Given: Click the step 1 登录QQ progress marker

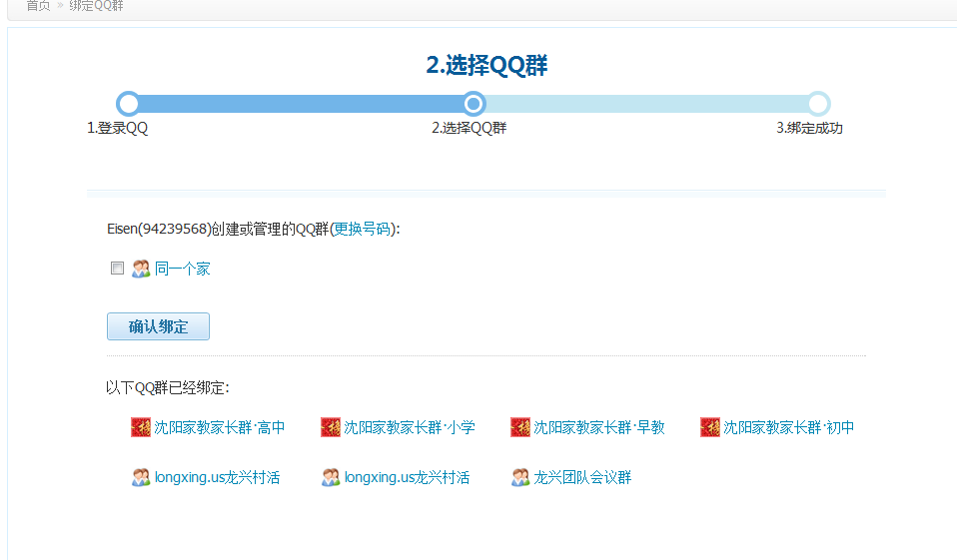Looking at the screenshot, I should tap(128, 104).
